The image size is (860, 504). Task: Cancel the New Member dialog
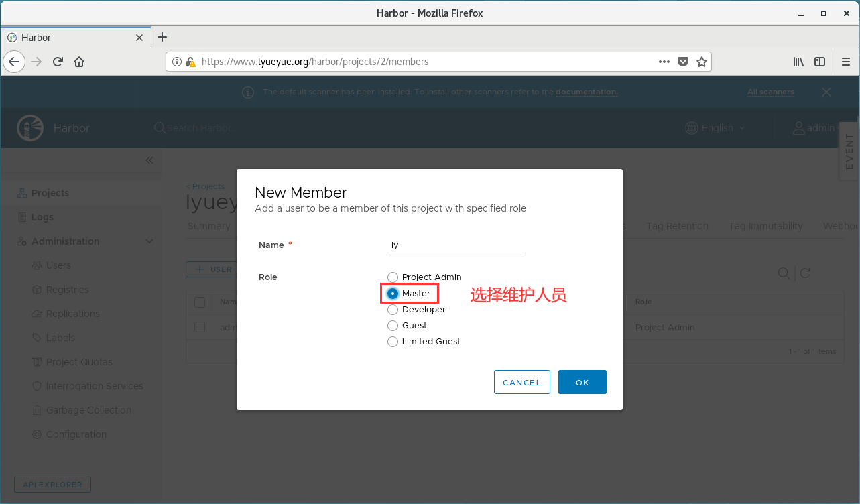click(x=521, y=382)
